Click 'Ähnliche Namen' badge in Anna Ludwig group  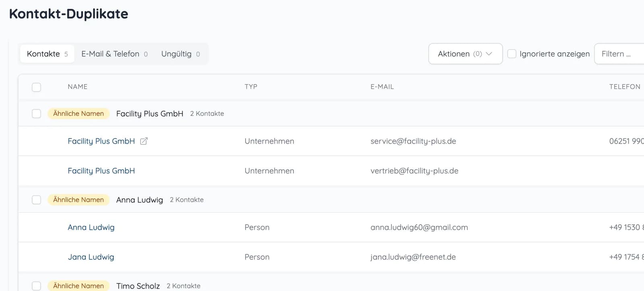click(x=78, y=200)
